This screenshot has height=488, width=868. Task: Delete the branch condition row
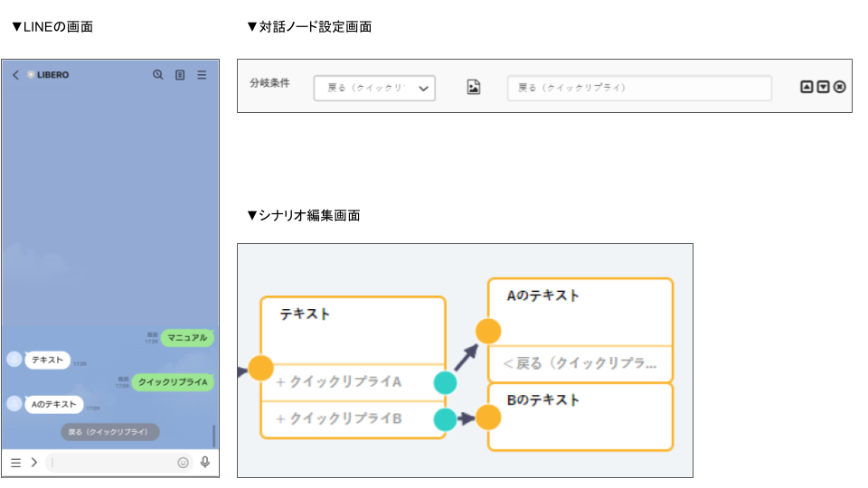pyautogui.click(x=839, y=87)
